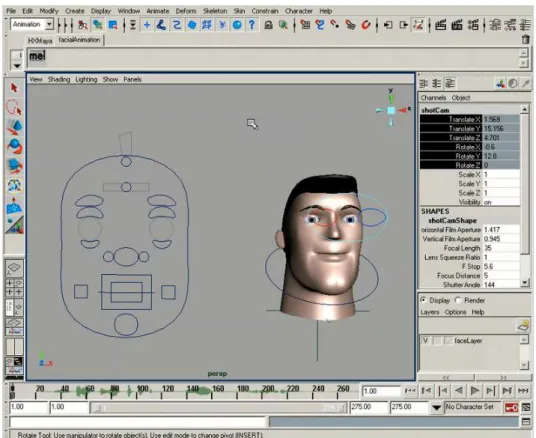Click the Translate X value 1.569
536x438 pixels.
coord(501,119)
